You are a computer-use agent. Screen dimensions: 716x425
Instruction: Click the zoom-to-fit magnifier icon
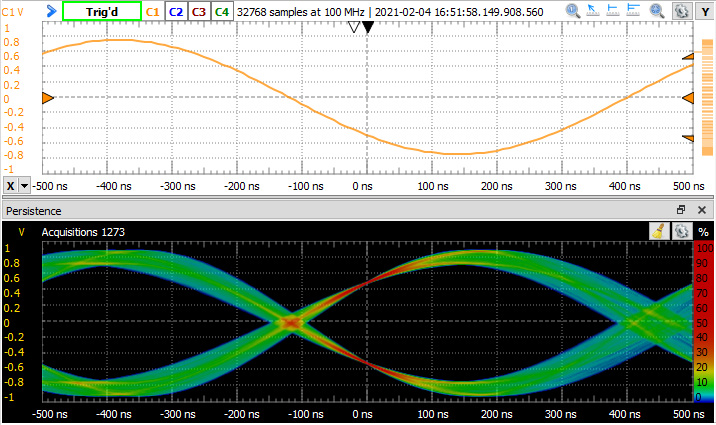tap(659, 11)
